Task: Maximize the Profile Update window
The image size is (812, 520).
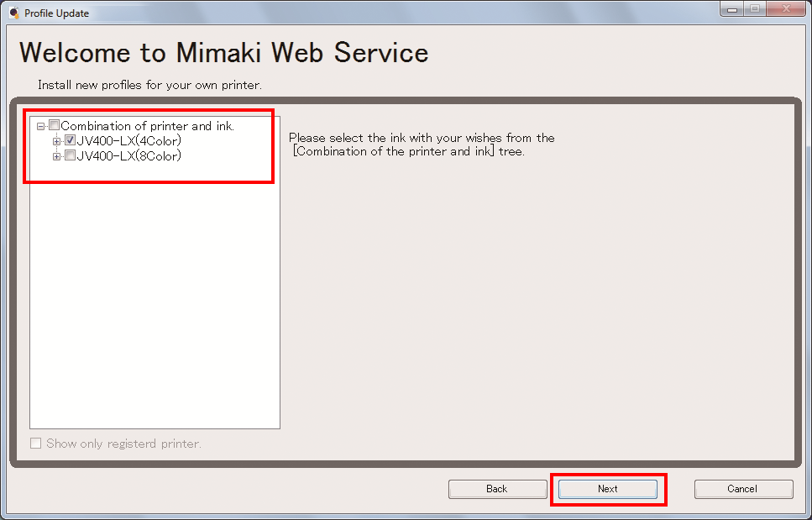Action: tap(754, 9)
